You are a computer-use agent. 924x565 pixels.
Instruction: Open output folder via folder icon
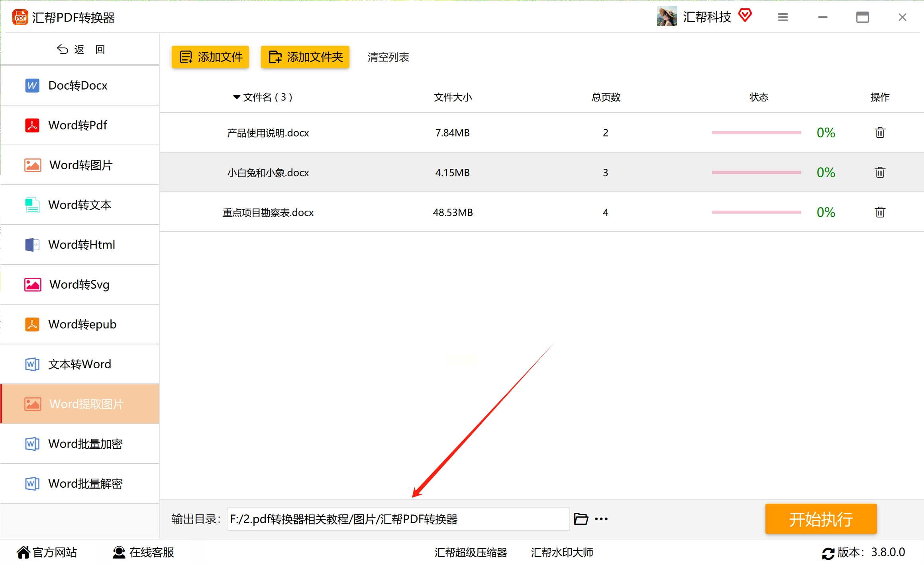click(581, 519)
